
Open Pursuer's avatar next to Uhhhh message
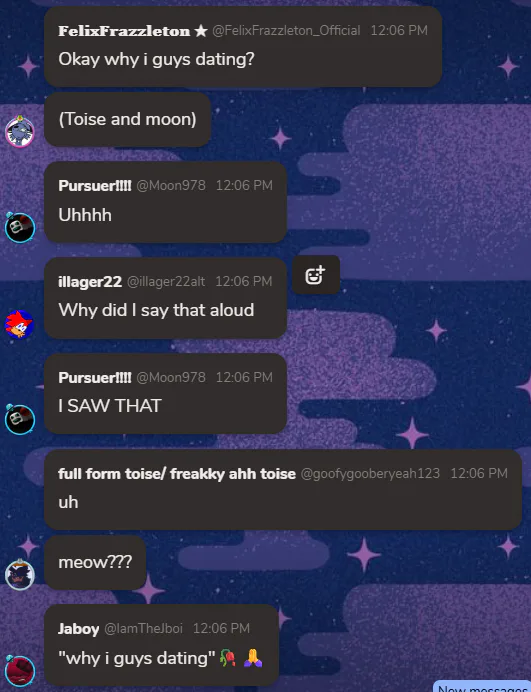click(x=19, y=227)
